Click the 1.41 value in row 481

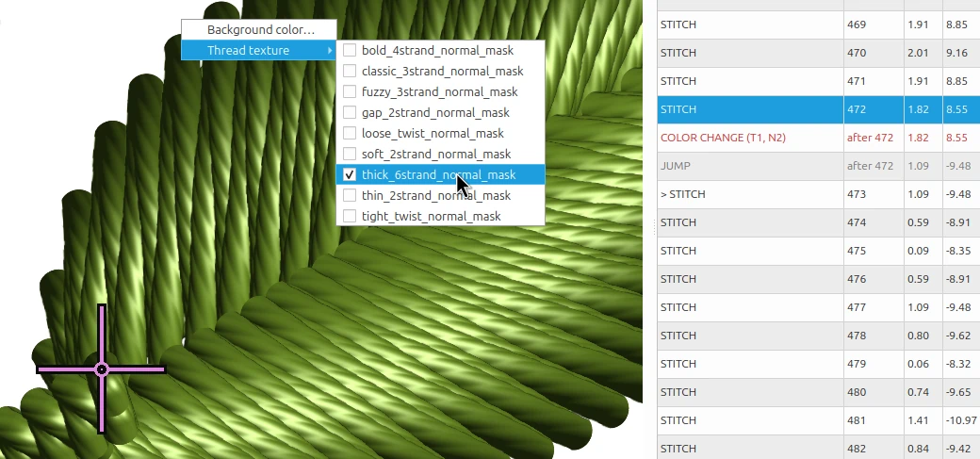[x=918, y=420]
